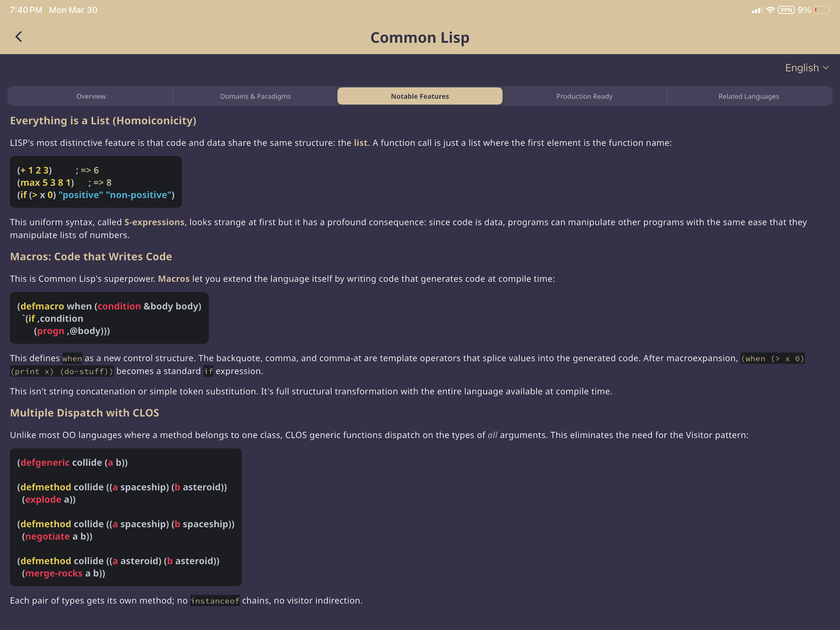Open the Production Ready tab

tap(584, 96)
